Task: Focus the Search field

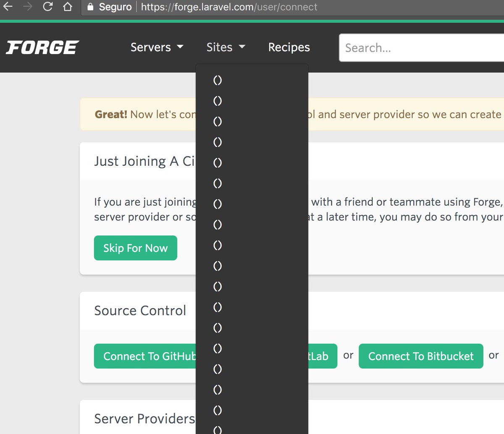Action: coord(422,47)
